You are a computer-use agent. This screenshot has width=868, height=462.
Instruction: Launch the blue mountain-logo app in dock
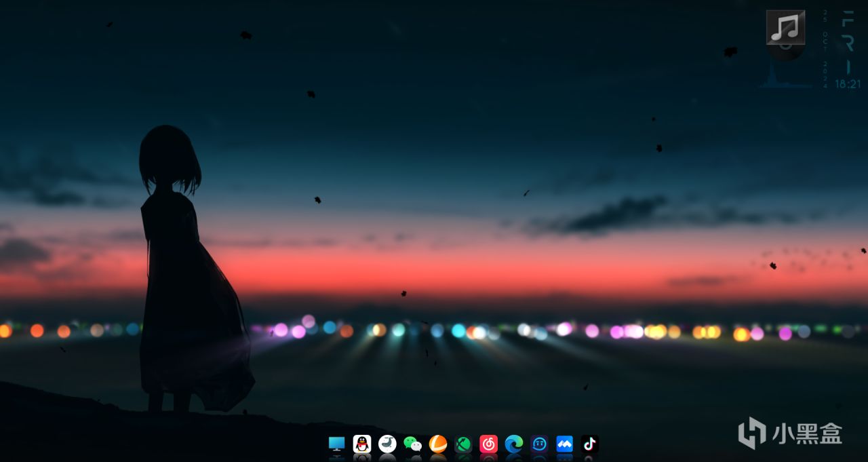point(564,444)
